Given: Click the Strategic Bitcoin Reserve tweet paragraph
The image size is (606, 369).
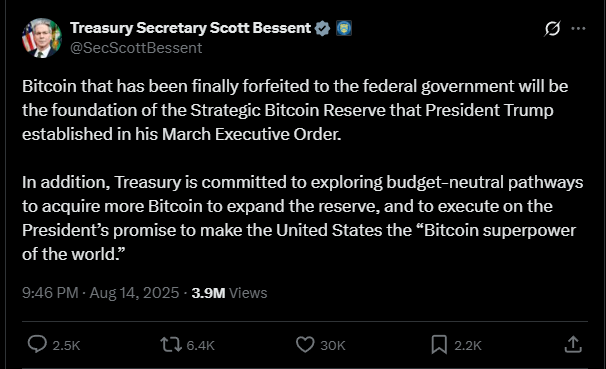Looking at the screenshot, I should (x=295, y=110).
